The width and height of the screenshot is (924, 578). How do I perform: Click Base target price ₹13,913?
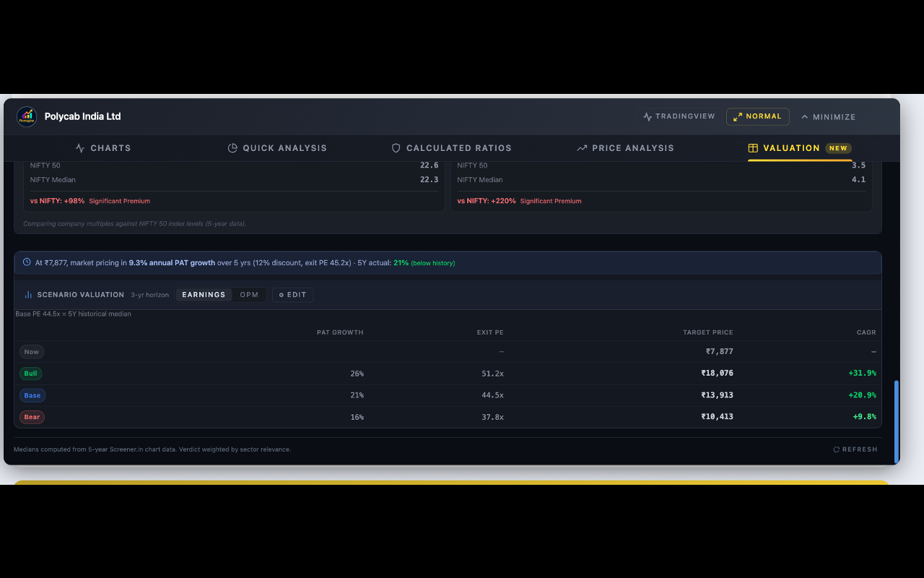click(x=717, y=395)
